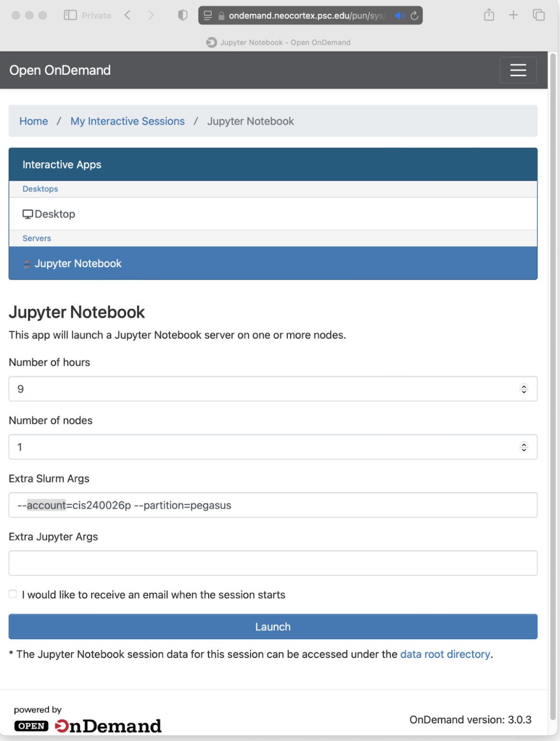Open the Safari share icon
The height and width of the screenshot is (741, 560).
(489, 15)
